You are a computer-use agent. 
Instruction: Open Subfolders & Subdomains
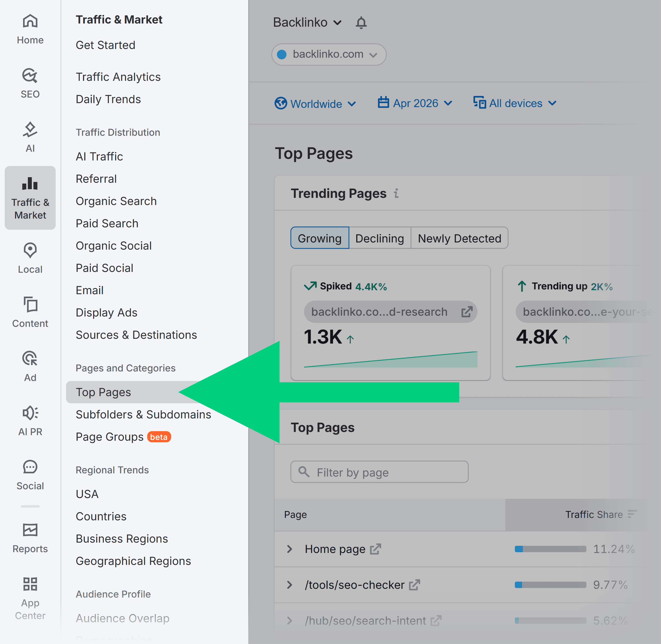[143, 414]
